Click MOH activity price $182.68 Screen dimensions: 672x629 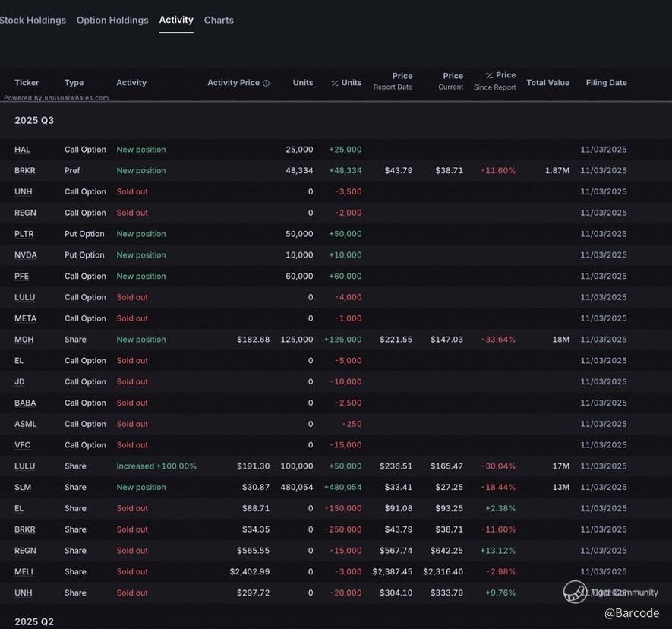tap(254, 340)
